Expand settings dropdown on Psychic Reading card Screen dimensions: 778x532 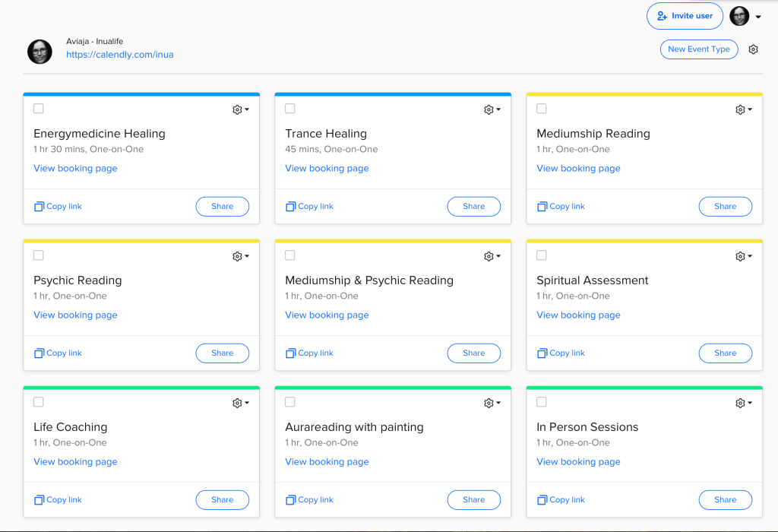[x=246, y=257]
